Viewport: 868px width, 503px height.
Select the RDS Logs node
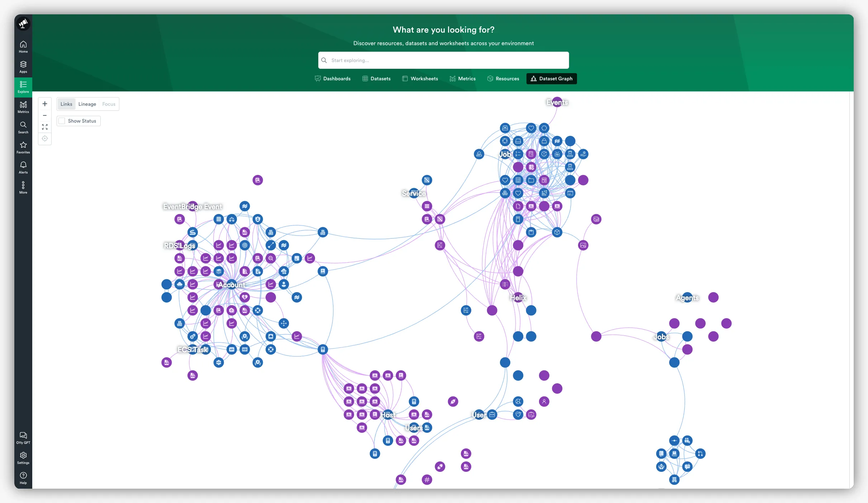[180, 246]
